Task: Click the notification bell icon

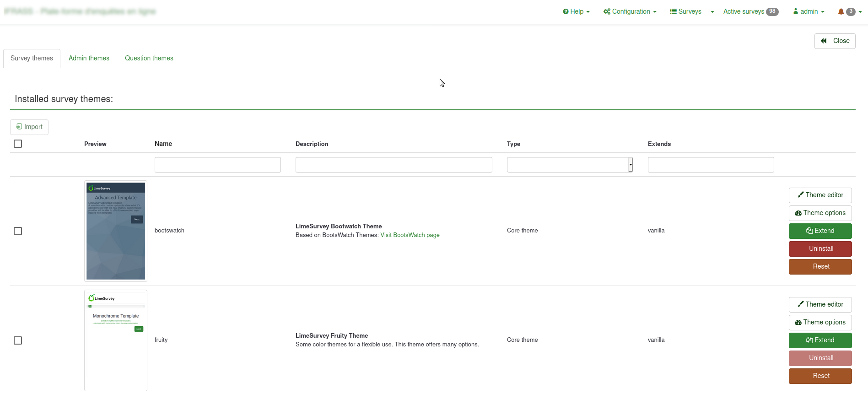Action: click(x=841, y=12)
